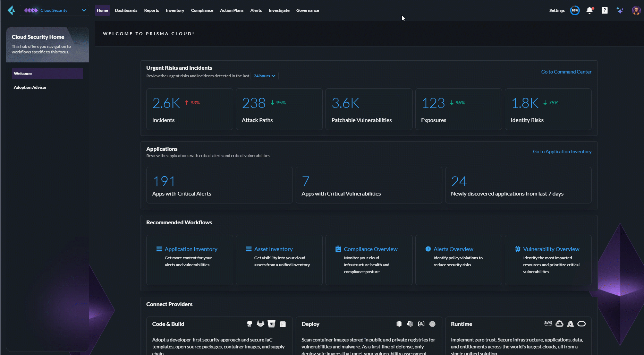This screenshot has height=355, width=644.
Task: Open the 191 Apps with Critical Alerts card
Action: (x=220, y=185)
